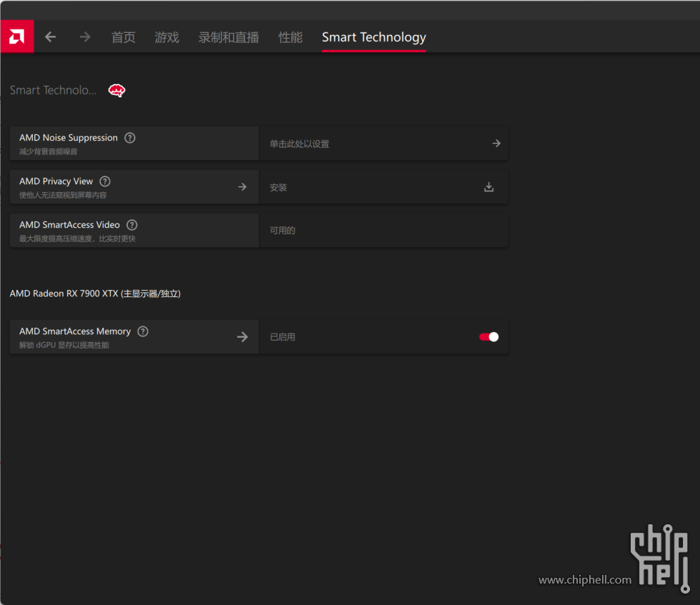Show help for AMD SmartAccess Memory
Screen dimensions: 700x605
click(x=143, y=331)
